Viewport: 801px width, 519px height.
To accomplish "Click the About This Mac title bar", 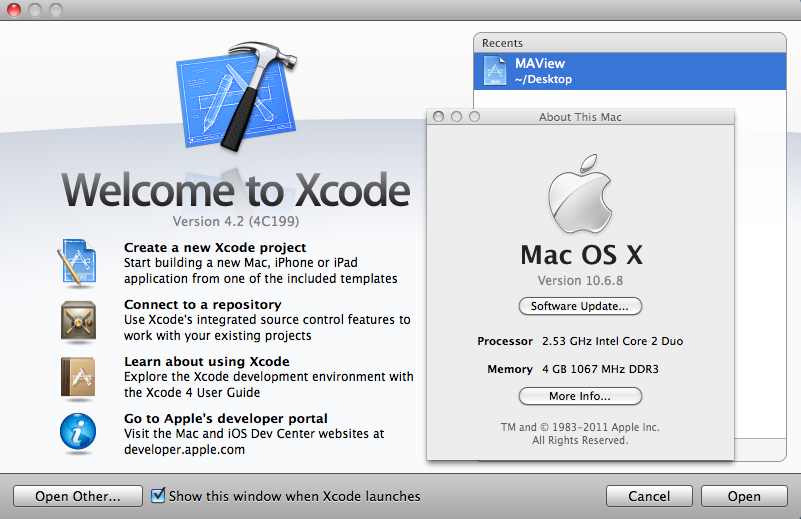I will pos(580,116).
